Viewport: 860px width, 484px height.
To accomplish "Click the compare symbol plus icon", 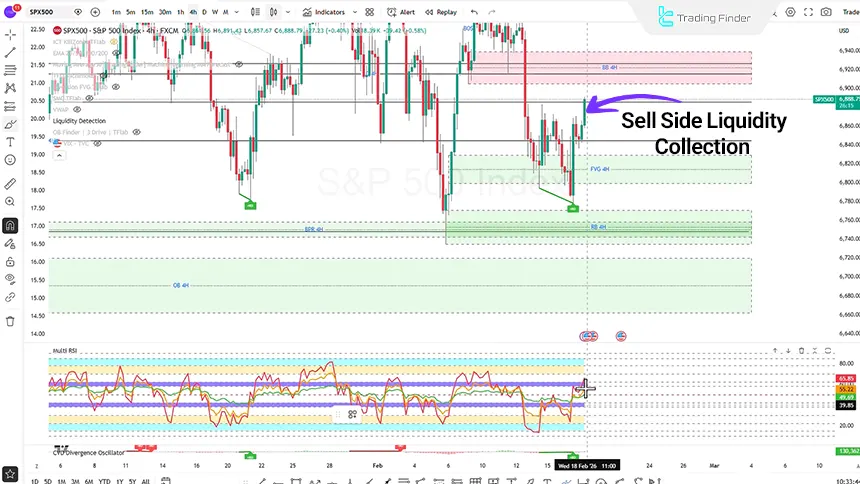I will [x=95, y=12].
